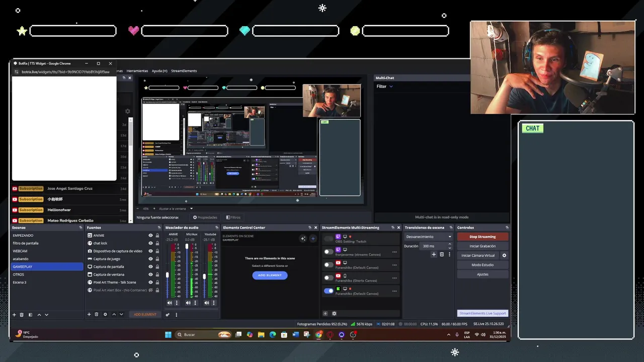This screenshot has width=644, height=362.
Task: Adjust the Youtube volume fader
Action: pos(204,276)
